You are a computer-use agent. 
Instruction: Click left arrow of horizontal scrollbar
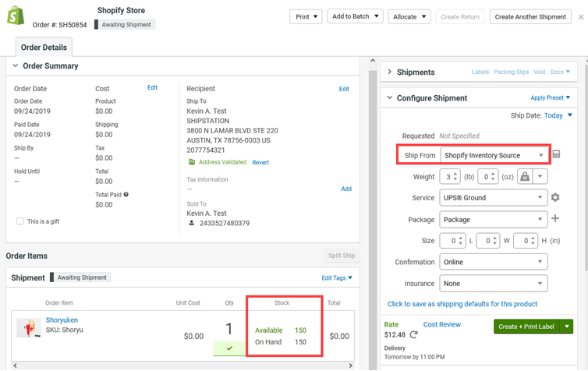(15, 366)
